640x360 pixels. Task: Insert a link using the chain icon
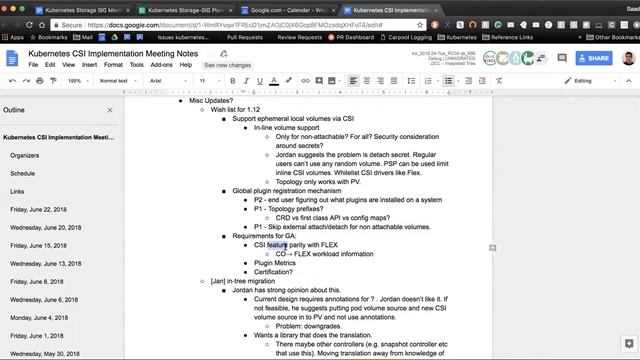click(x=305, y=81)
